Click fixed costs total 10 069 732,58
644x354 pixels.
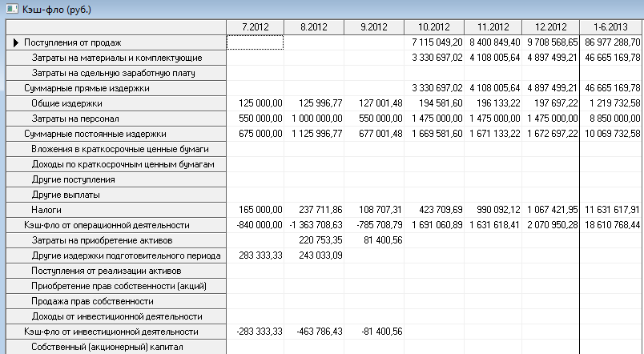pyautogui.click(x=613, y=134)
